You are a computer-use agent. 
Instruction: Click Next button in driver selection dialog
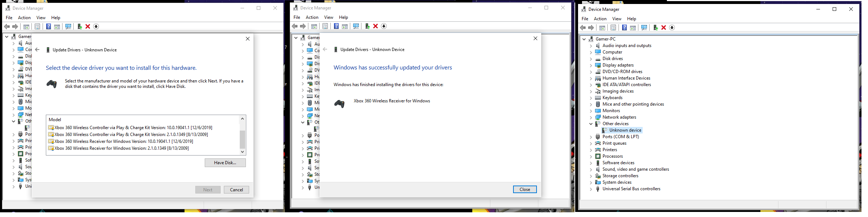point(208,190)
